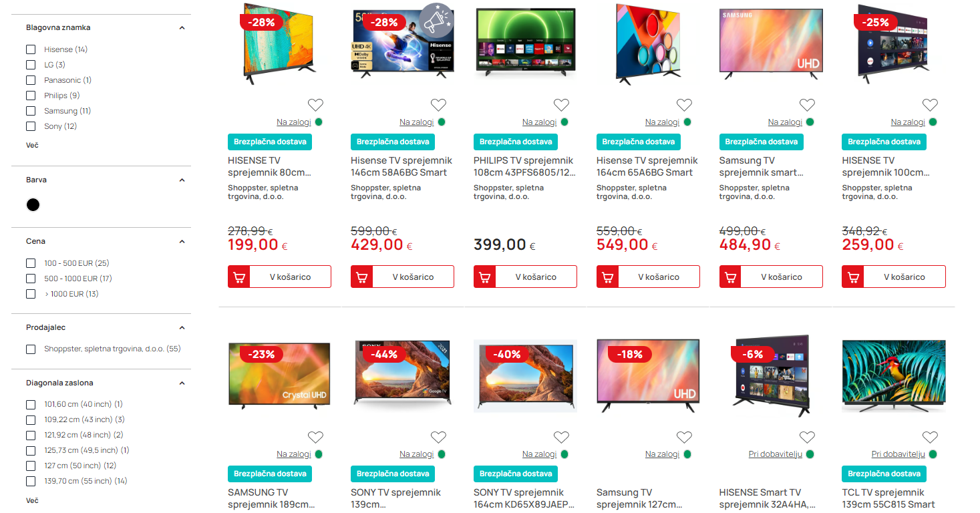Favorite the PHILIPS 108cm TV heart icon

pos(561,105)
